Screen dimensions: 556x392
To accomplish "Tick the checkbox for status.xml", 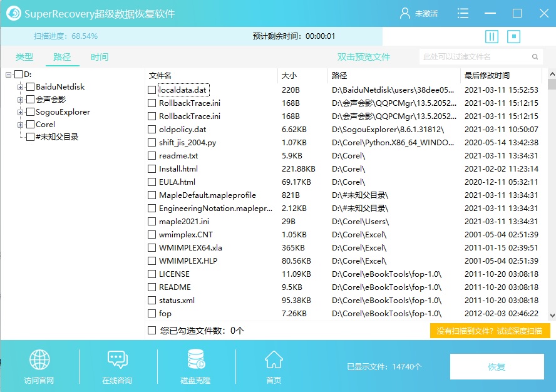I will [x=152, y=301].
